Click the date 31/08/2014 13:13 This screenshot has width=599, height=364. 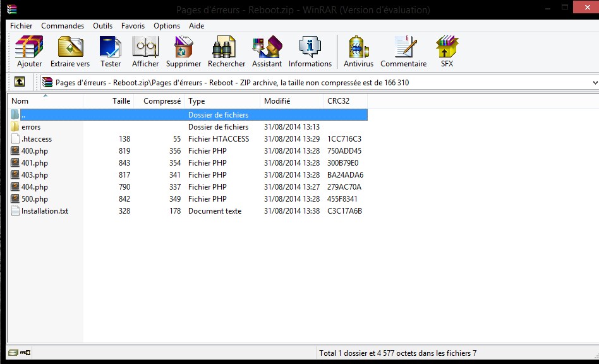[292, 127]
